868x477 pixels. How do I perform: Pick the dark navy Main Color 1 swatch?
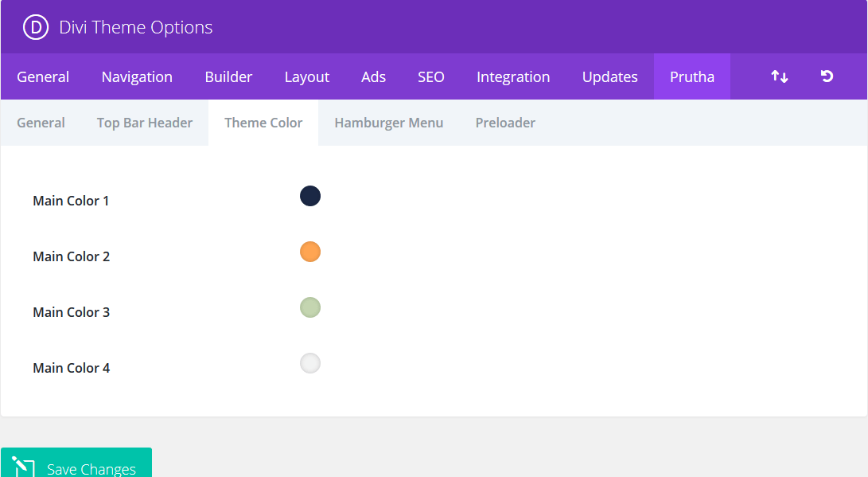tap(310, 196)
